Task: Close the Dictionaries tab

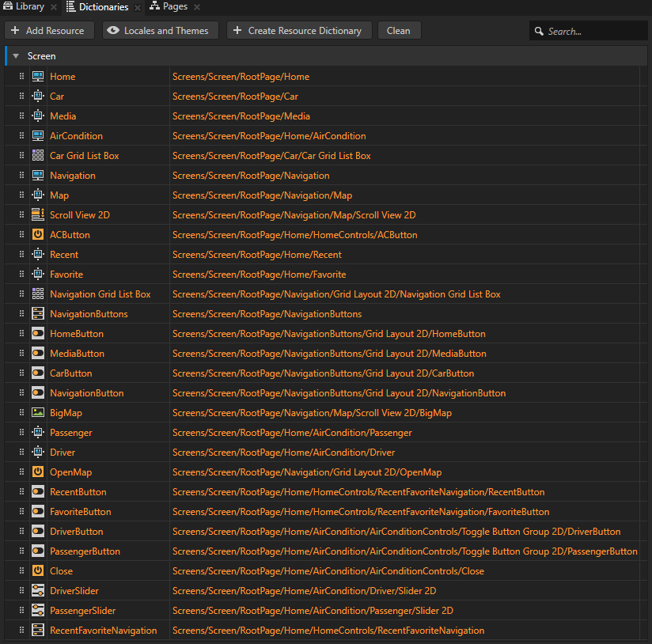Action: point(137,7)
